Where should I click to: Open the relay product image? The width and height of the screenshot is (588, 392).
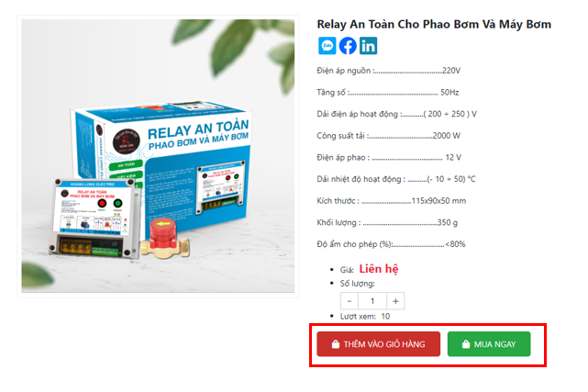click(x=158, y=156)
